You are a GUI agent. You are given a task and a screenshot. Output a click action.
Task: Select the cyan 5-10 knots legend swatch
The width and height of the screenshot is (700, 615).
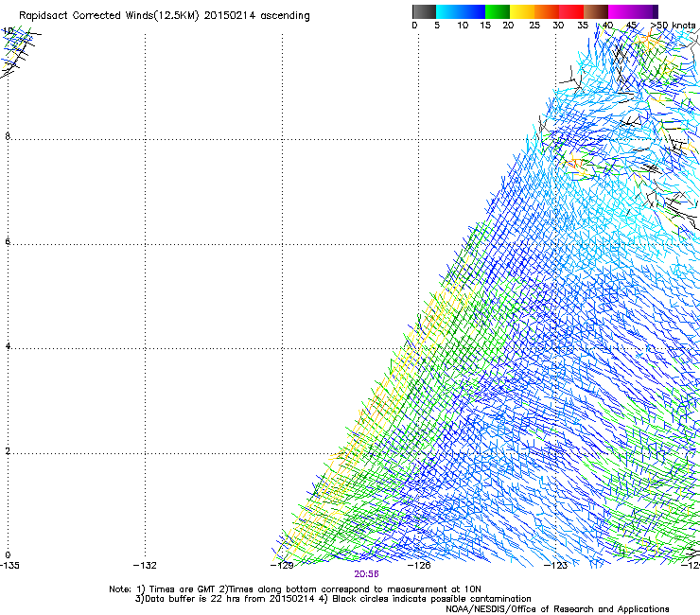coord(448,11)
